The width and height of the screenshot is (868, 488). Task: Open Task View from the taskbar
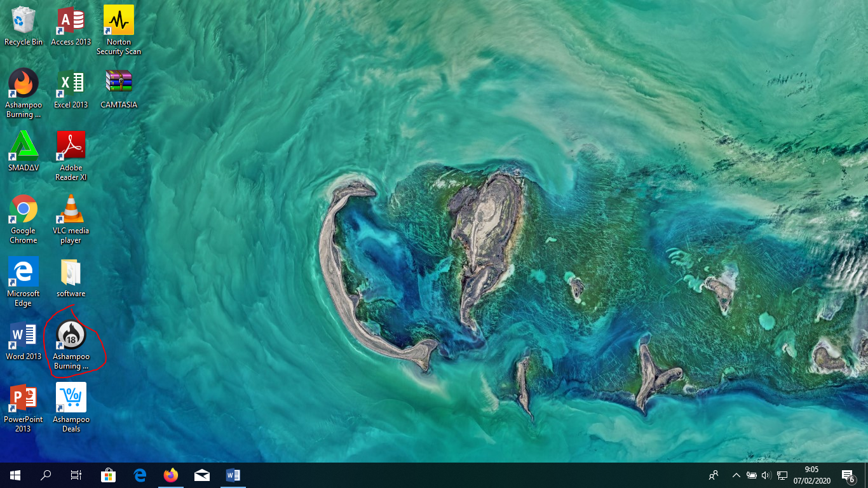pyautogui.click(x=76, y=475)
